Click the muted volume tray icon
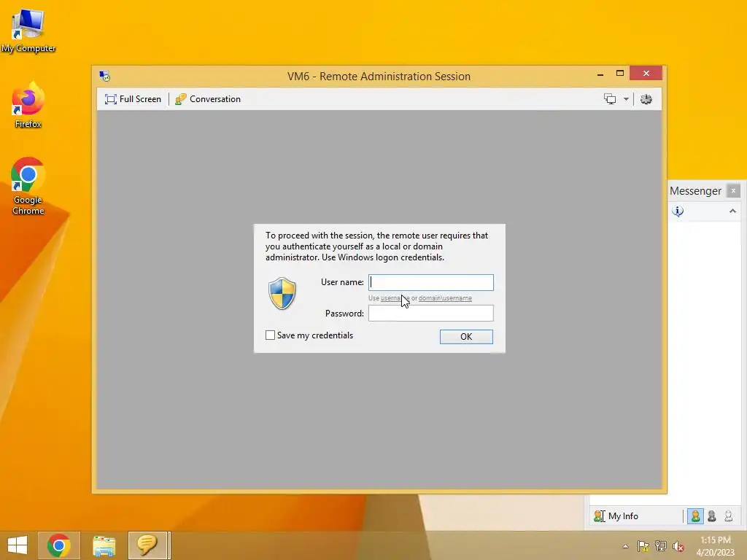The height and width of the screenshot is (560, 747). [678, 546]
